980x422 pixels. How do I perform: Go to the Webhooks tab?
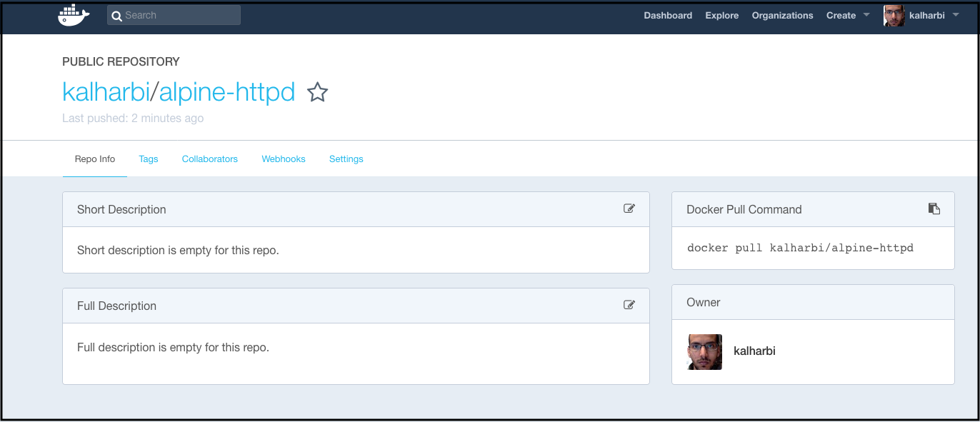pos(284,159)
